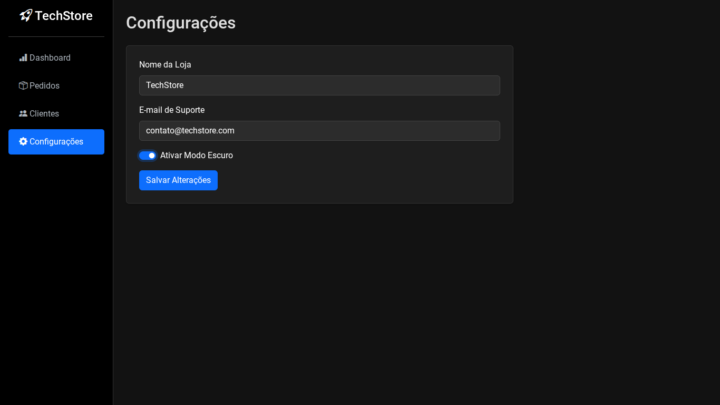Click the E-mail de Suporte field label
Image resolution: width=720 pixels, height=405 pixels.
pos(172,110)
